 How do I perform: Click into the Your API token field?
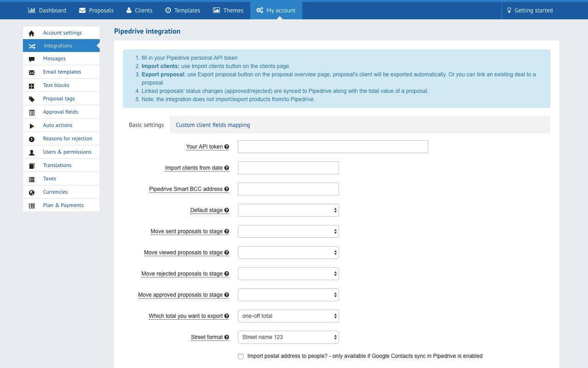333,147
